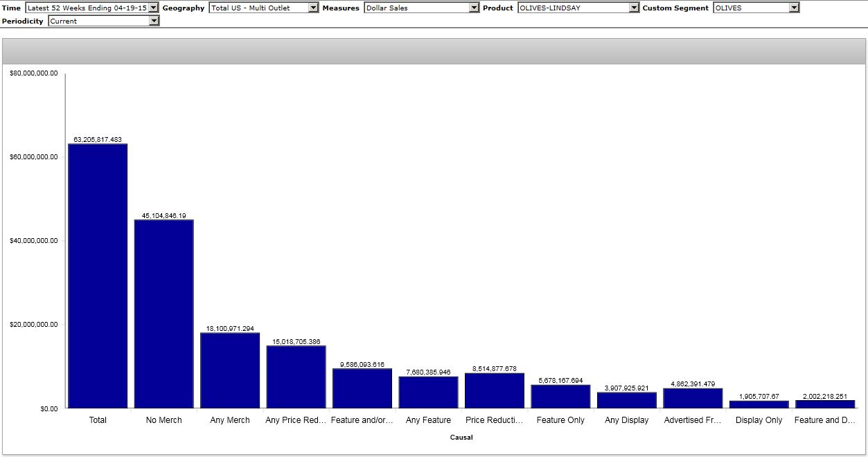Select the Any Price Reduction bar
868x459 pixels.
click(296, 377)
